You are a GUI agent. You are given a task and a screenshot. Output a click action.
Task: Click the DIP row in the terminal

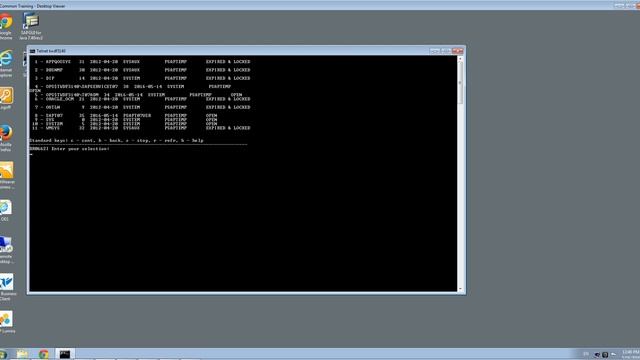[x=142, y=78]
